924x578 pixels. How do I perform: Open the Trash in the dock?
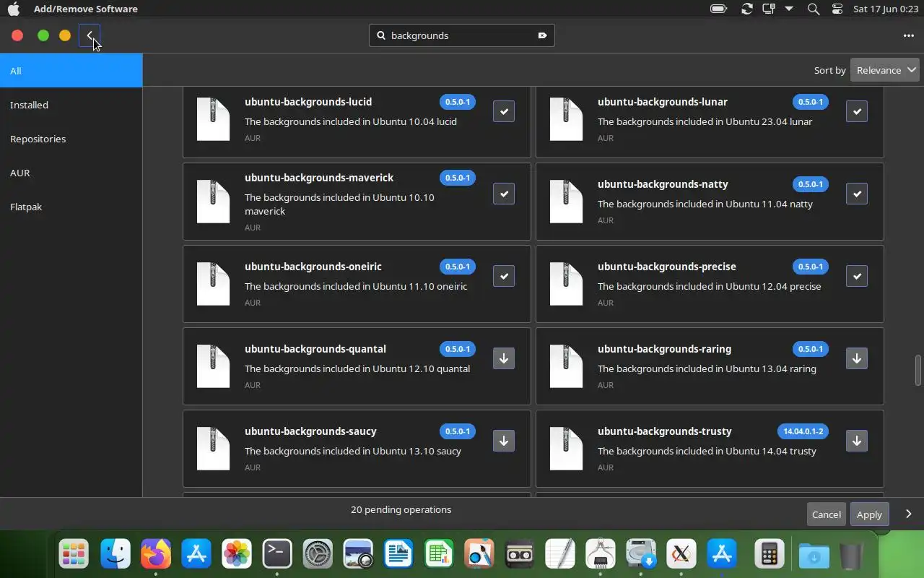[851, 554]
